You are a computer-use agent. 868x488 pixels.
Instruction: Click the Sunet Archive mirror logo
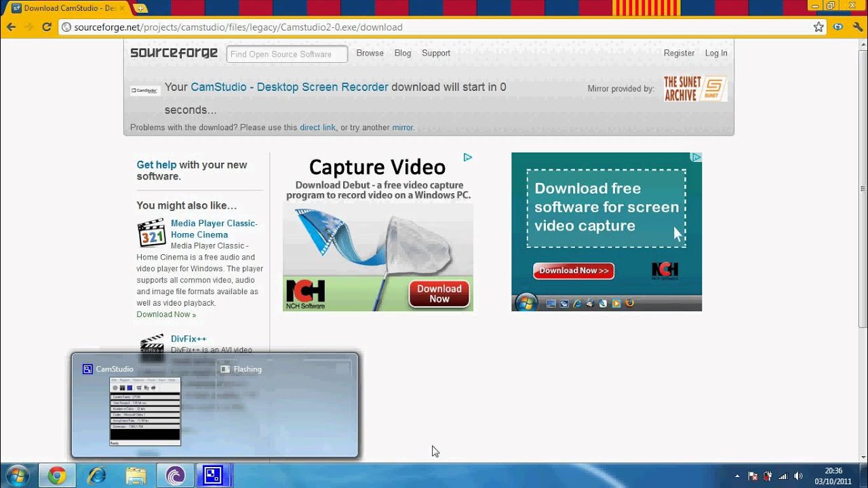695,89
